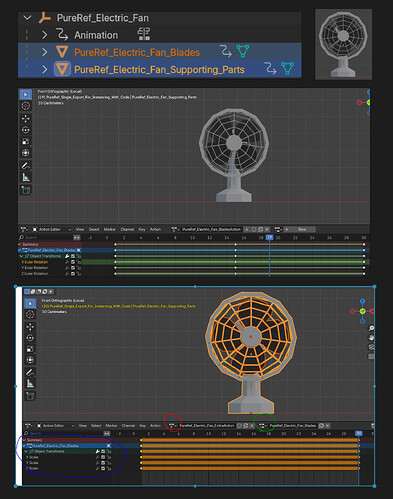Open the Channel menu in lower Action Editor
This screenshot has width=393, height=499.
click(x=128, y=425)
